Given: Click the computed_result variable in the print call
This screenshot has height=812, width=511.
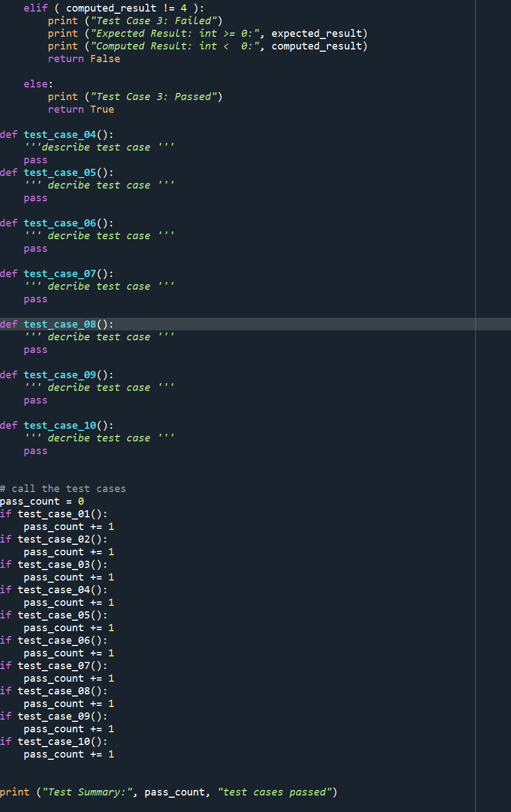Looking at the screenshot, I should pos(319,46).
